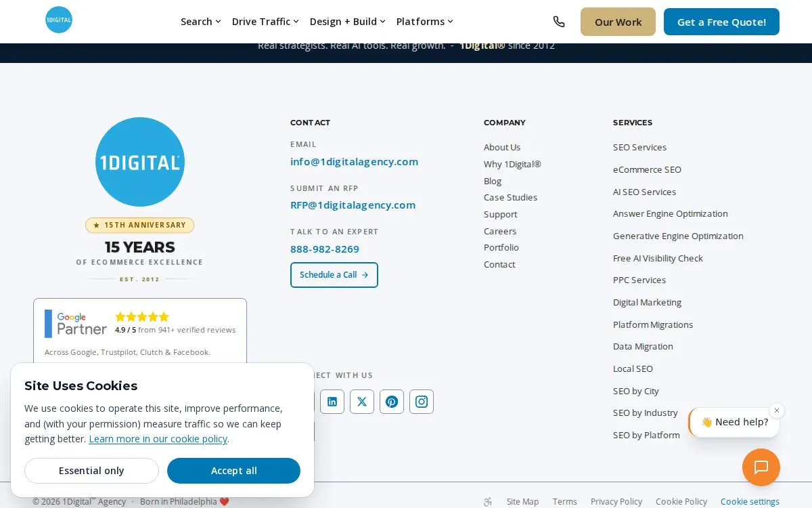Open PPC Services link

point(639,280)
